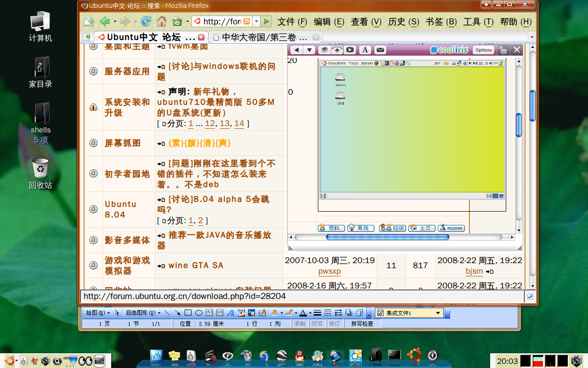
Task: Click Cooliris email envelope button
Action: pos(380,50)
